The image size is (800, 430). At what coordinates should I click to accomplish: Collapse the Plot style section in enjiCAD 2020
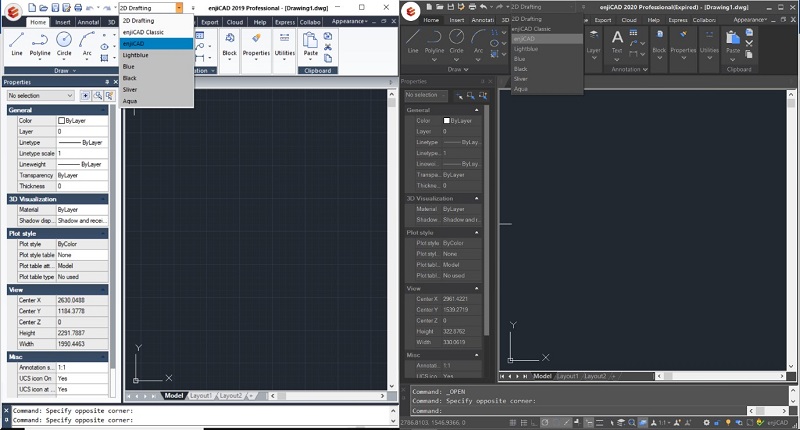(x=477, y=232)
